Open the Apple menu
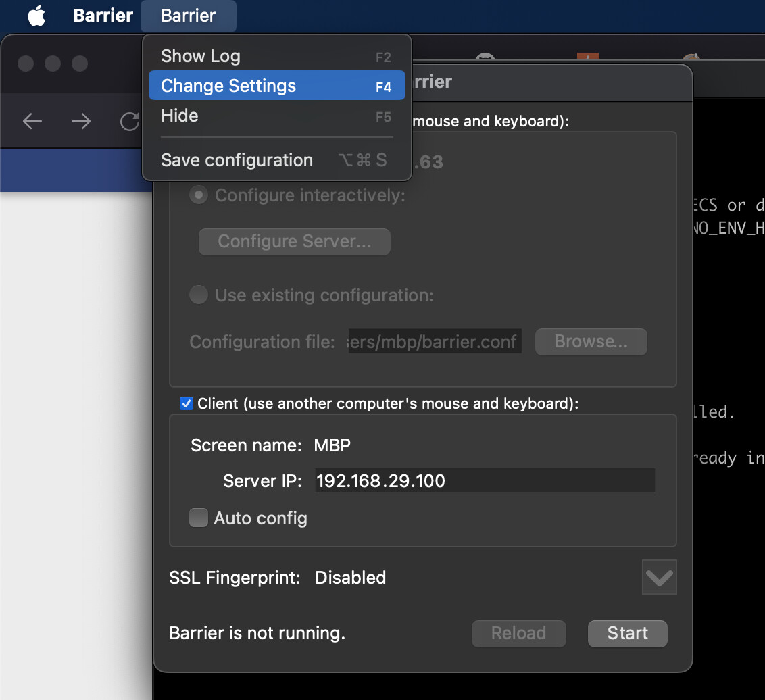Viewport: 765px width, 700px height. 36,16
